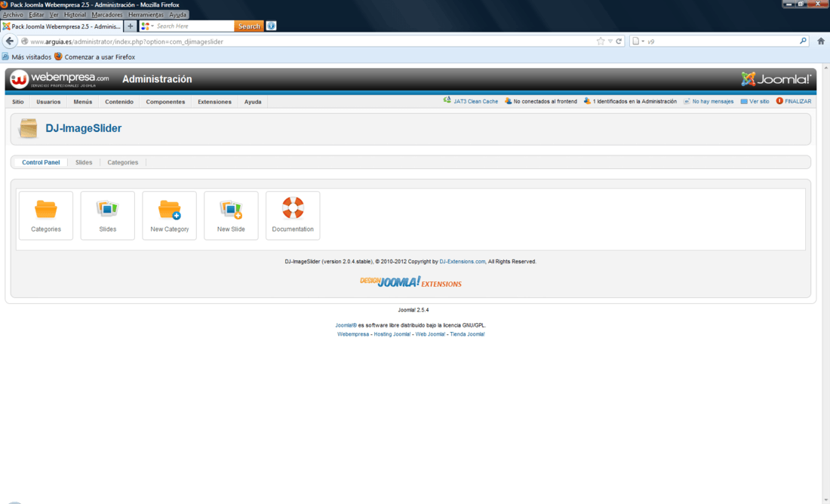Click the Design Joomla! Extensions logo
830x504 pixels.
pyautogui.click(x=410, y=281)
